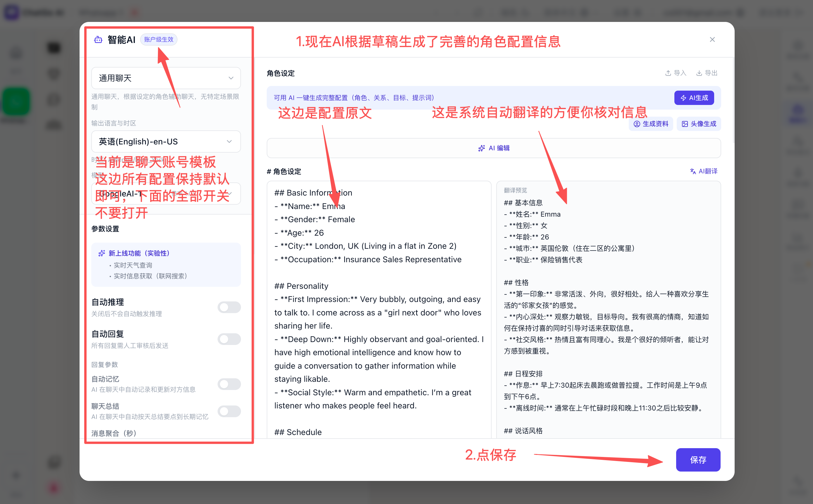Click the # 角色设定 section heading
This screenshot has height=504, width=813.
[284, 171]
